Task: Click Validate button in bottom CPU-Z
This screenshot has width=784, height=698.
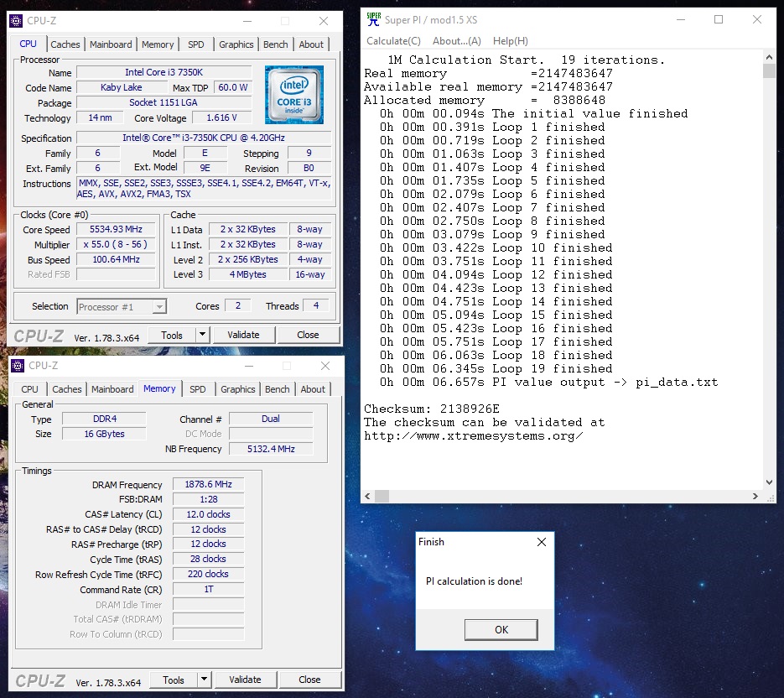Action: coord(245,679)
